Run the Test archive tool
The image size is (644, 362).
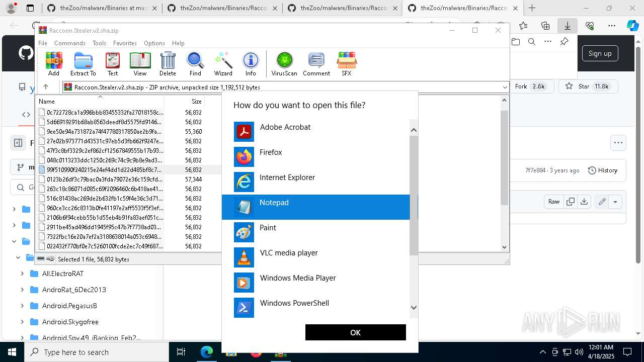(x=113, y=64)
